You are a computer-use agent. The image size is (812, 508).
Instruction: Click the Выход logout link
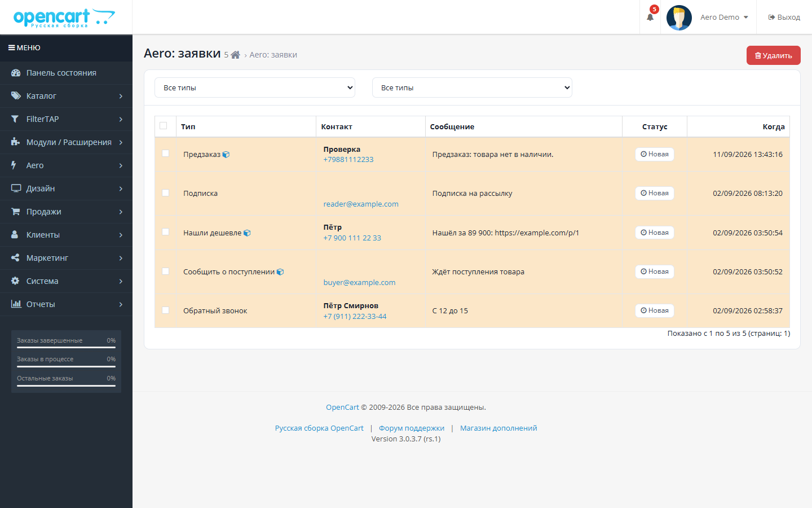coord(784,17)
